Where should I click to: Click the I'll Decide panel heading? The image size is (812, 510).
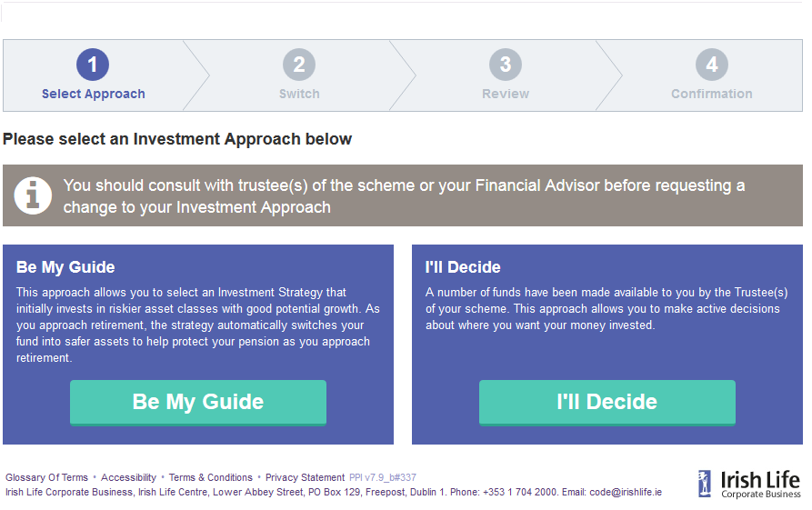[x=463, y=267]
